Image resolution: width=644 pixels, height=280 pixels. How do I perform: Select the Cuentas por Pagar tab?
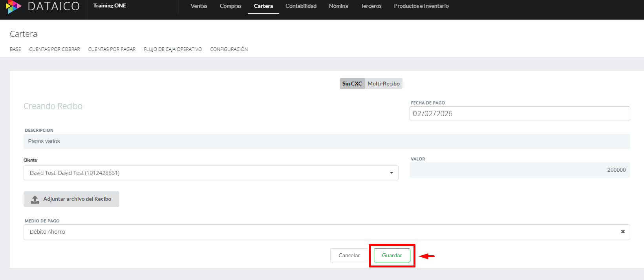(112, 49)
